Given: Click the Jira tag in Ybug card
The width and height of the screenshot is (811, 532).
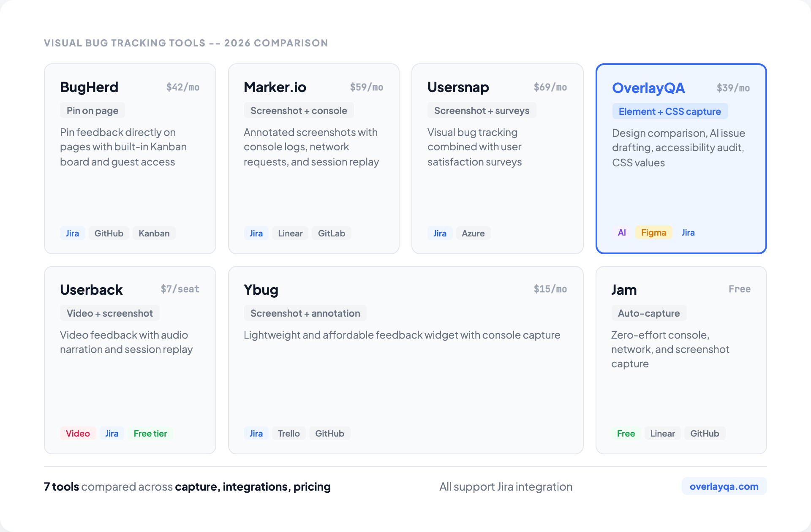Looking at the screenshot, I should (x=256, y=433).
